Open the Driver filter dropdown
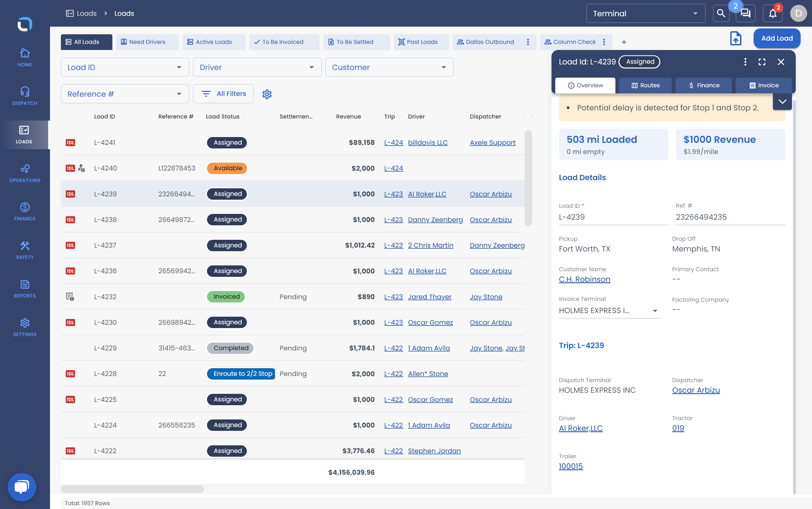The image size is (812, 509). coord(257,67)
